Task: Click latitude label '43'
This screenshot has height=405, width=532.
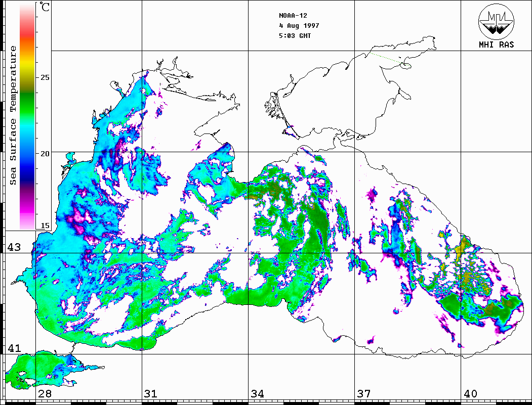Action: click(x=14, y=247)
